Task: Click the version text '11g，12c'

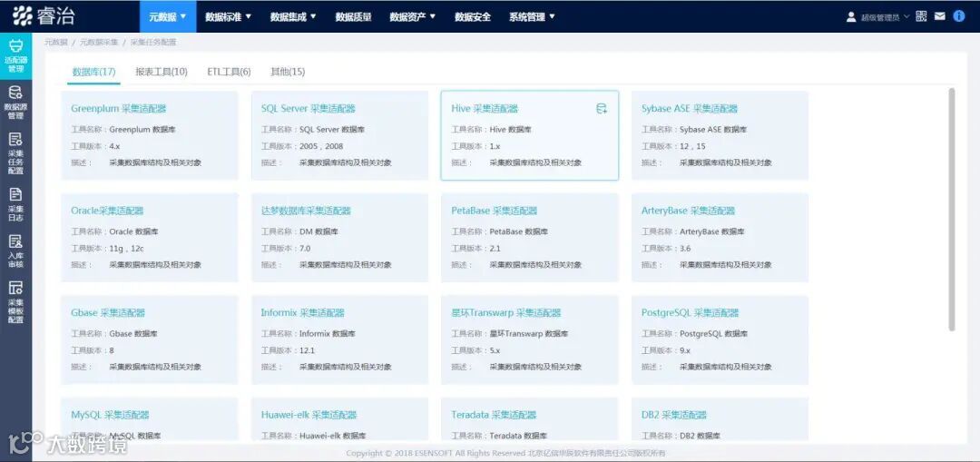Action: click(126, 248)
